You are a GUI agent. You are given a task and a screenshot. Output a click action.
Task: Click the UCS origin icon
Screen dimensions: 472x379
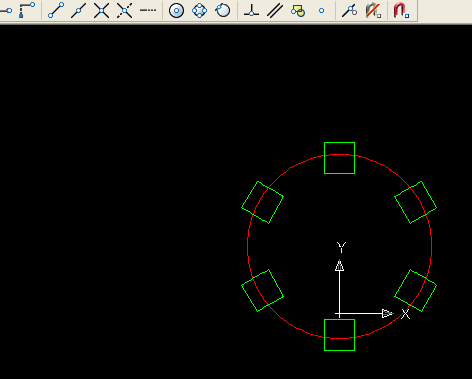point(339,313)
